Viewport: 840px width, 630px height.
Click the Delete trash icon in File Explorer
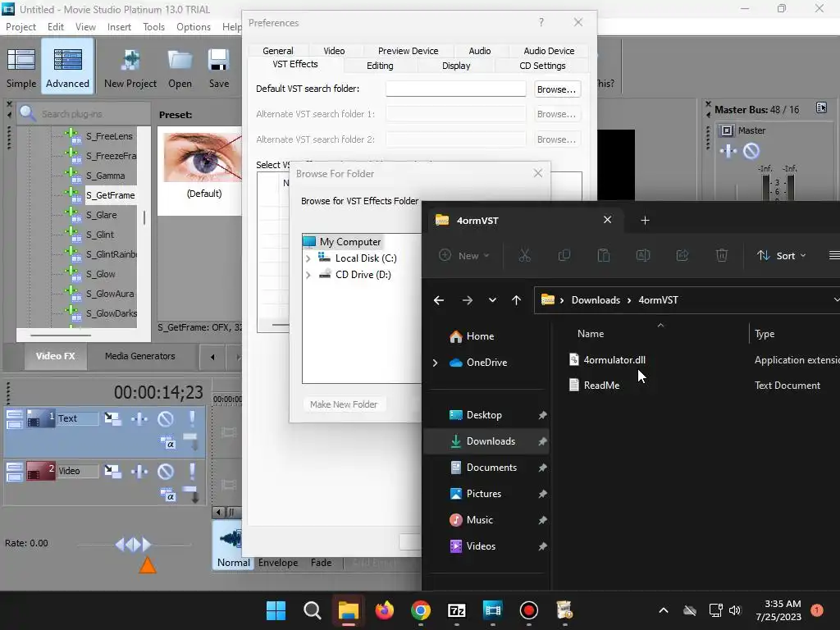pyautogui.click(x=722, y=256)
